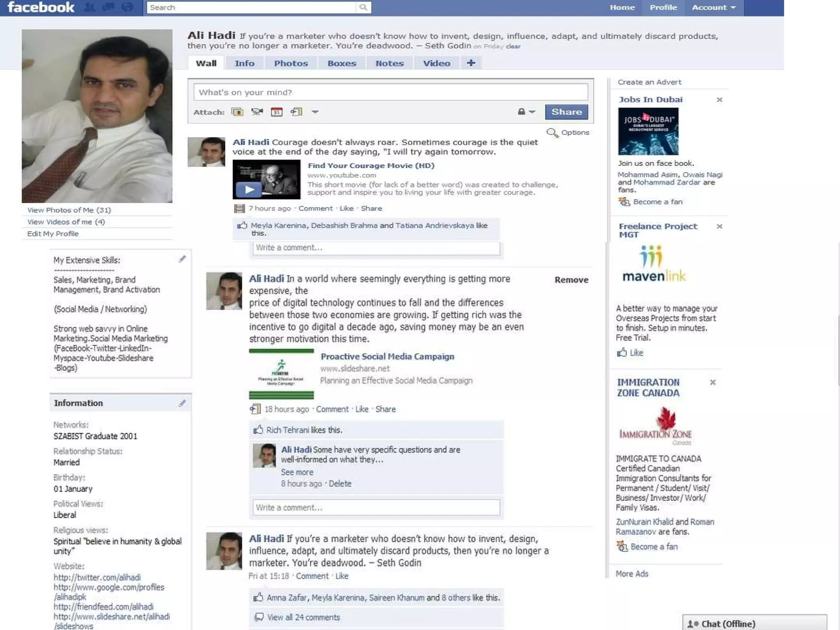
Task: Open the Account dropdown menu
Action: point(714,7)
